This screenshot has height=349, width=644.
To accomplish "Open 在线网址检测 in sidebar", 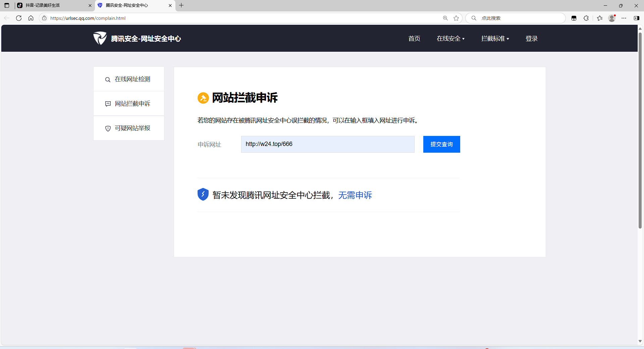I will pos(129,79).
